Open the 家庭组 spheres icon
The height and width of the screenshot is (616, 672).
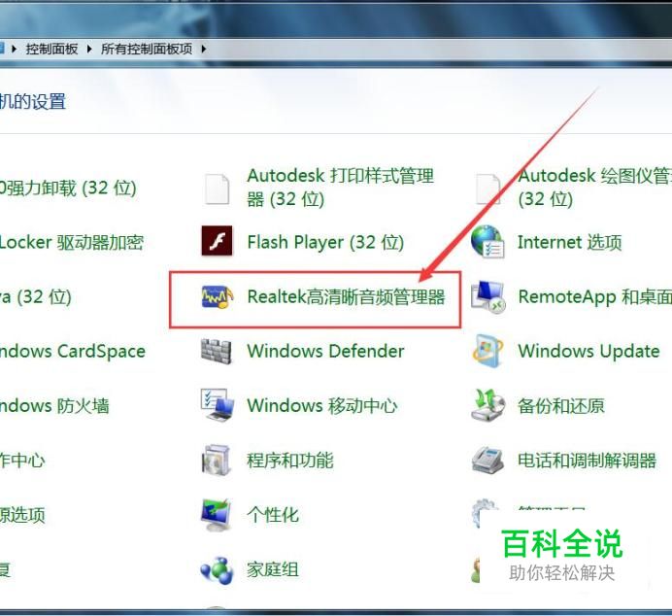[217, 569]
